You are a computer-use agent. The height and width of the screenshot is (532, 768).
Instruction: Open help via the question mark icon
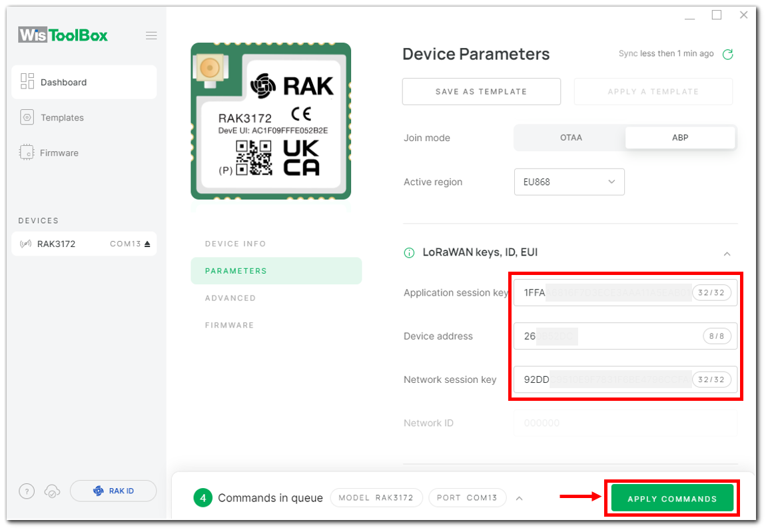(x=27, y=491)
